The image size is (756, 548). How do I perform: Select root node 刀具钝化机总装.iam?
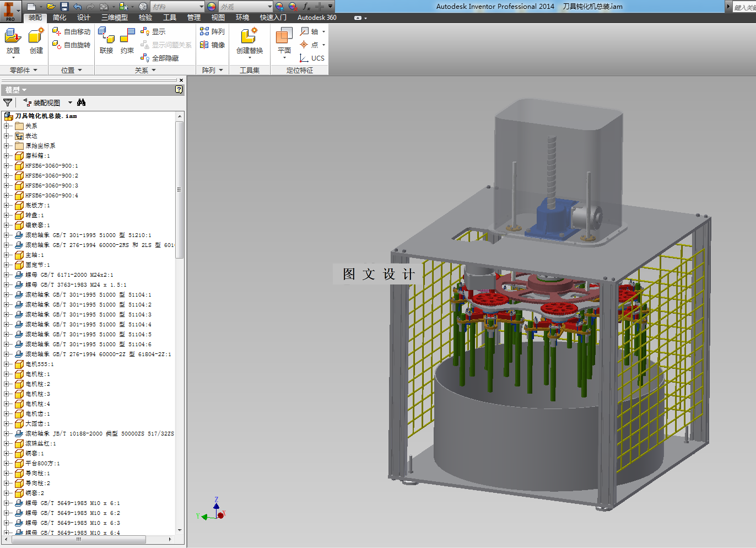40,116
